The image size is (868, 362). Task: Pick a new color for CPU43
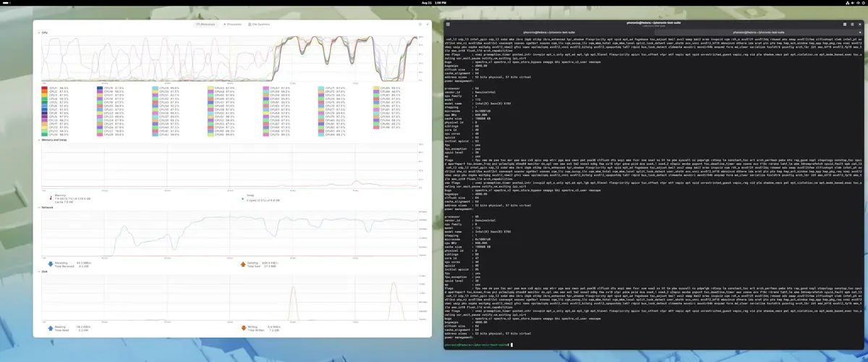pyautogui.click(x=210, y=88)
